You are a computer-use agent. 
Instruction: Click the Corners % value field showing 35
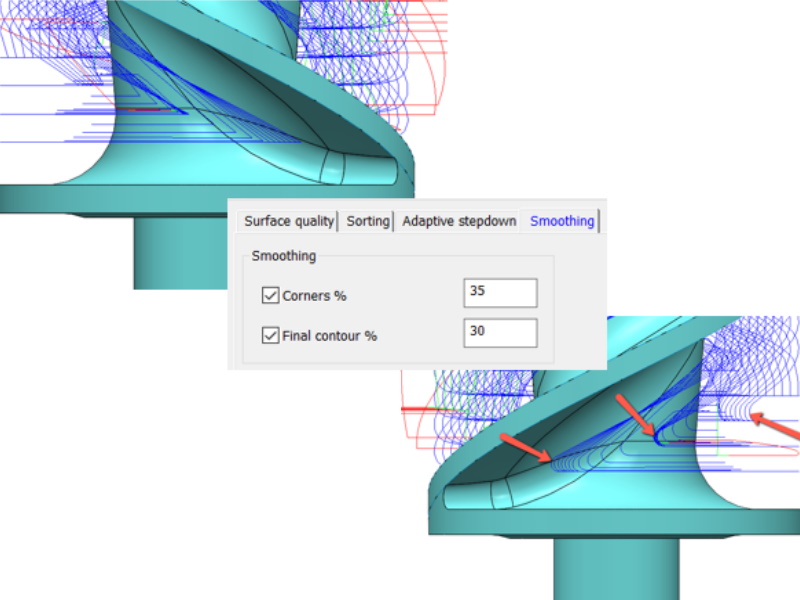point(500,292)
